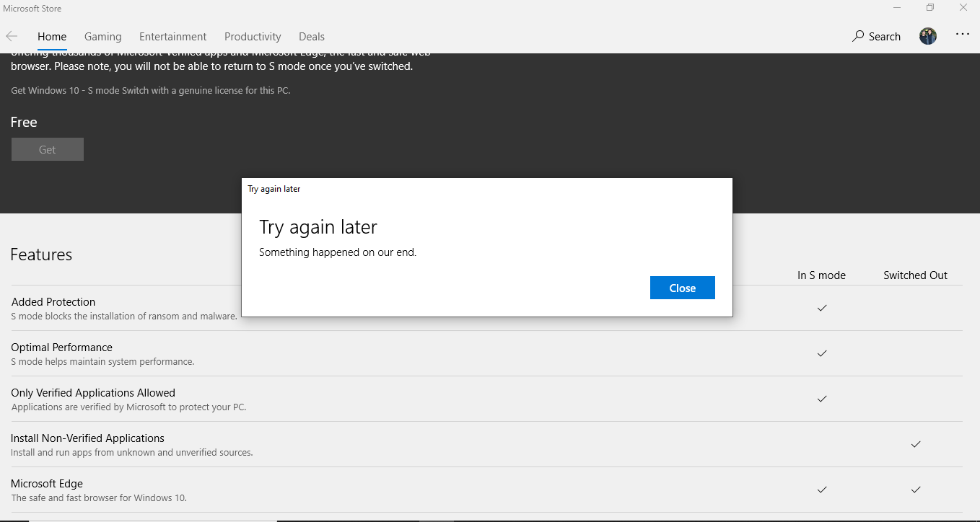Click the In S mode column header

pos(821,275)
